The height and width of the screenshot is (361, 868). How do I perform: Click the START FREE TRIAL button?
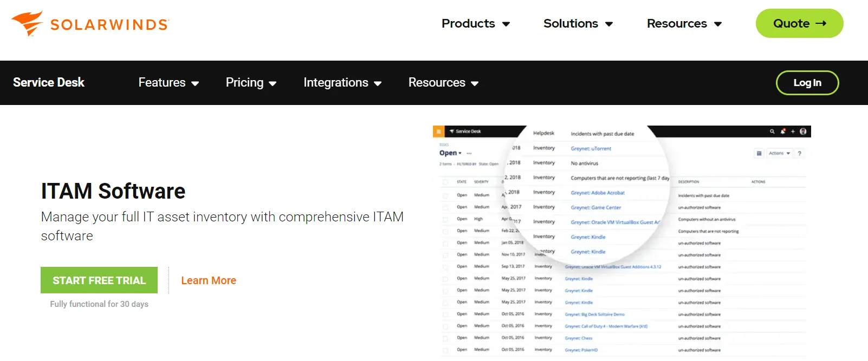(99, 280)
